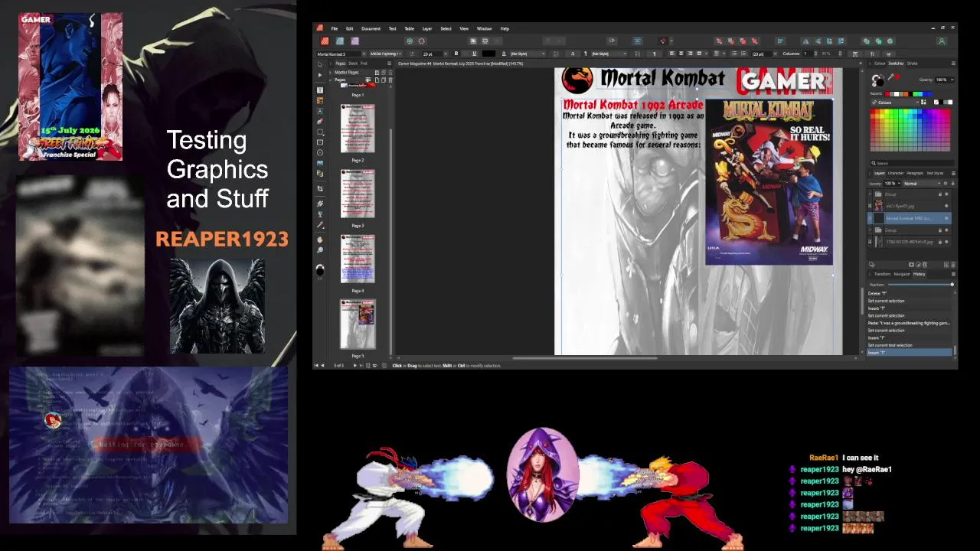Open the Layer menu
Viewport: 980px width, 551px height.
(427, 28)
